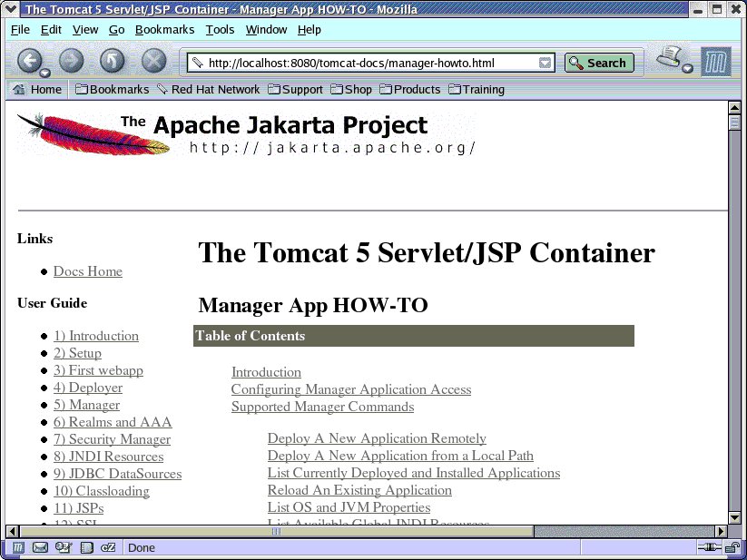Screen dimensions: 747x560
Task: Click the Mozilla throbber logo icon
Action: [716, 62]
